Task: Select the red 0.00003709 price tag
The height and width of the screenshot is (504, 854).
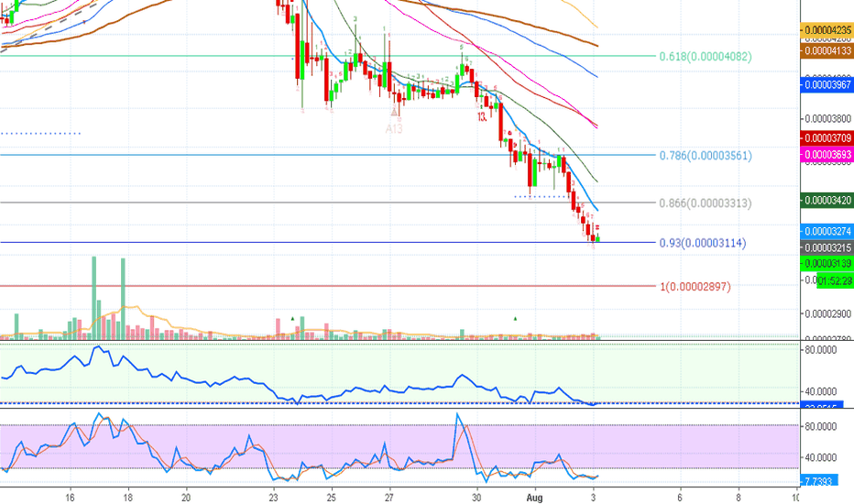Action: click(x=827, y=137)
